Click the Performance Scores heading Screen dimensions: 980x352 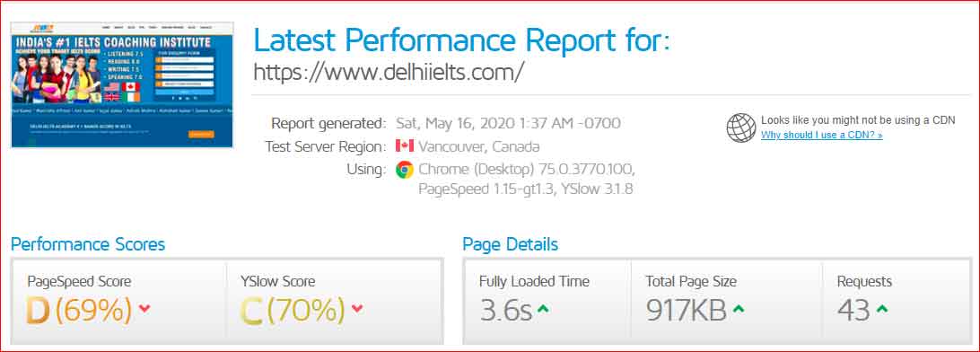(x=88, y=244)
